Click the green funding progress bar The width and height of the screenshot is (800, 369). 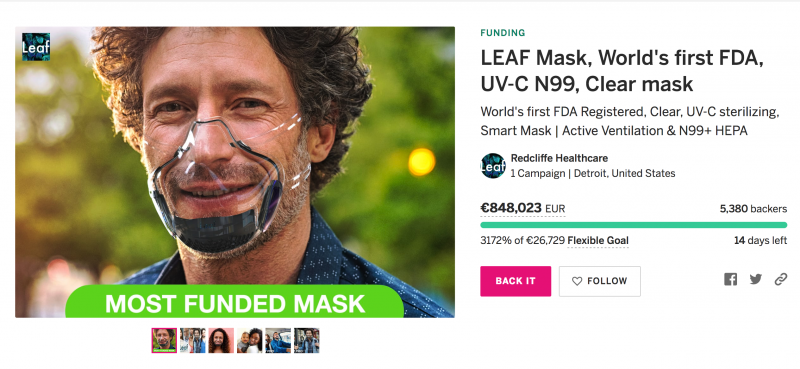tap(634, 225)
